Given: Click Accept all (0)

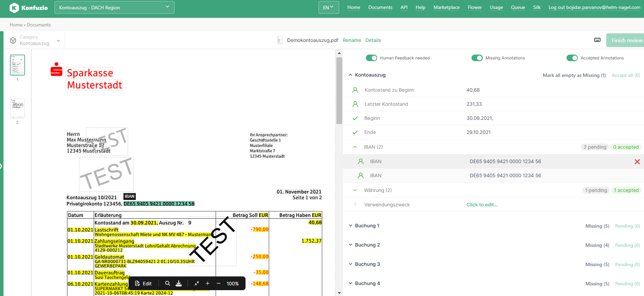Looking at the screenshot, I should click(626, 75).
